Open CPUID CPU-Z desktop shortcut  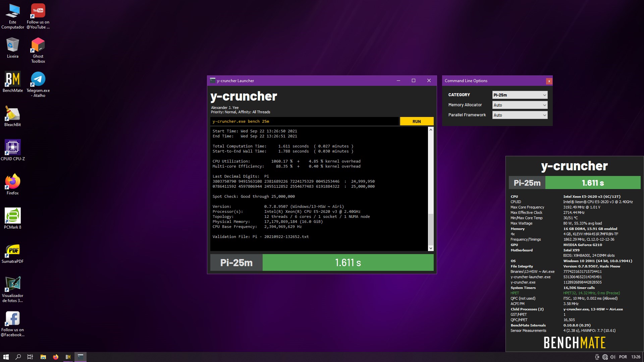click(x=13, y=150)
